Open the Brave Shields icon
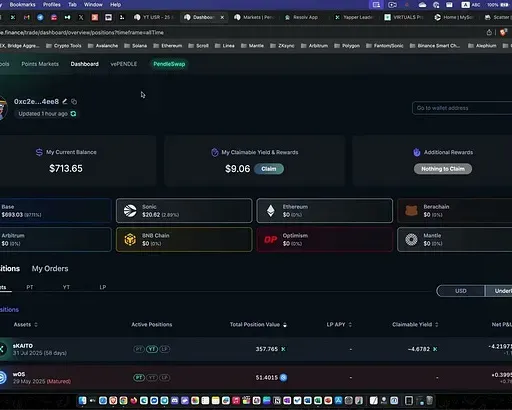 [503, 32]
